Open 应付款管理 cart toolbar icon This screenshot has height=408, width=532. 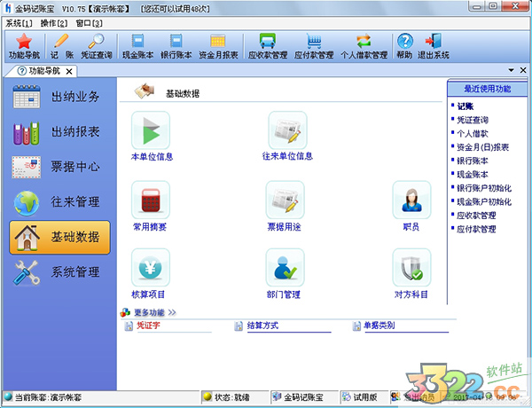point(314,46)
